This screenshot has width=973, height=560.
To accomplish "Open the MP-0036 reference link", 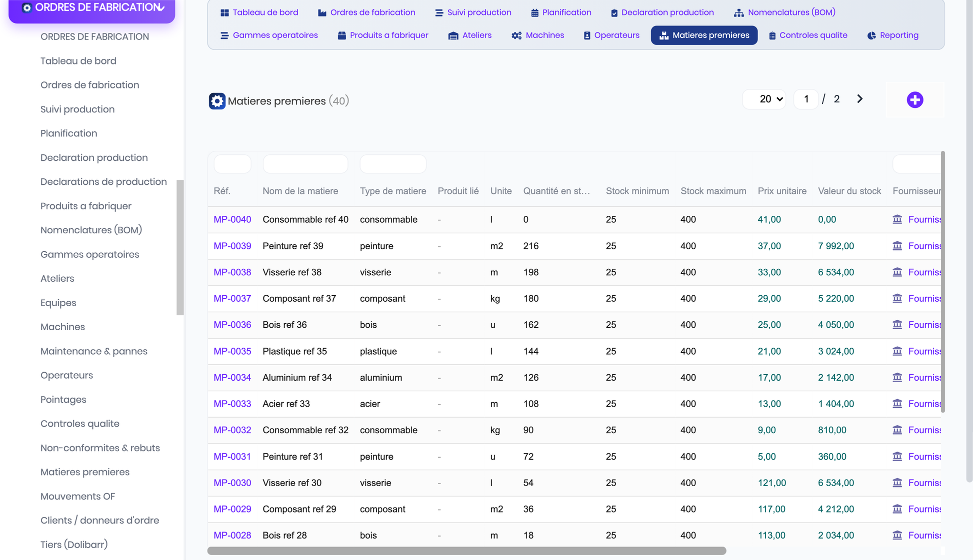I will [232, 325].
